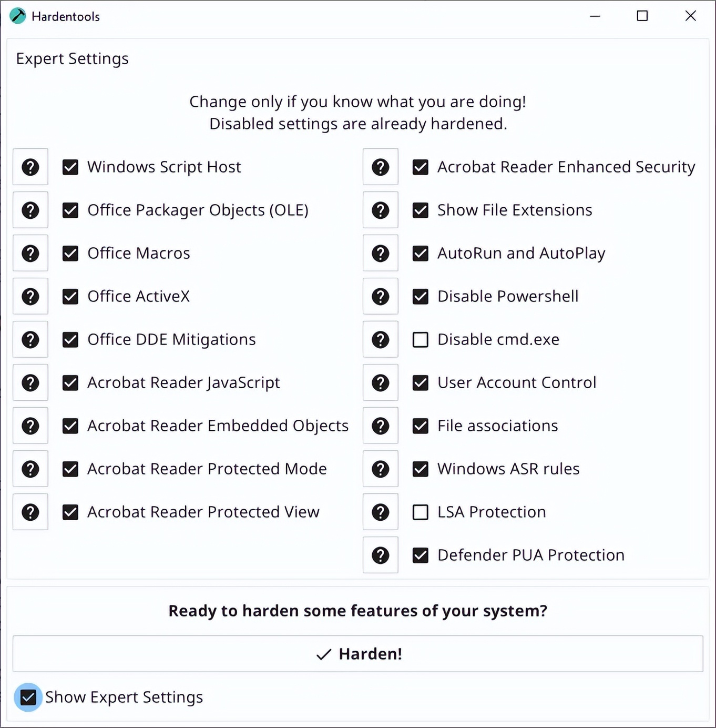Enable the Disable cmd.exe checkbox
The height and width of the screenshot is (728, 716).
[x=421, y=340]
